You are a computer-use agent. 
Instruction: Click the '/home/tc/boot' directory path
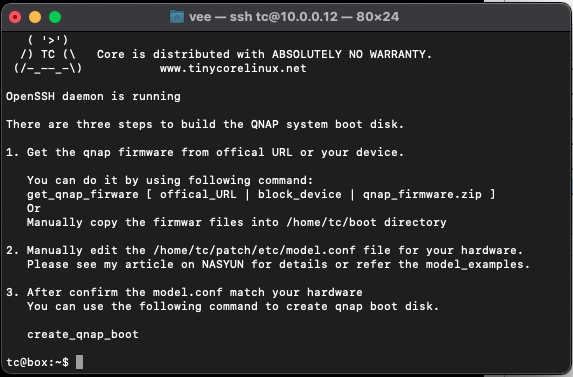pyautogui.click(x=331, y=222)
